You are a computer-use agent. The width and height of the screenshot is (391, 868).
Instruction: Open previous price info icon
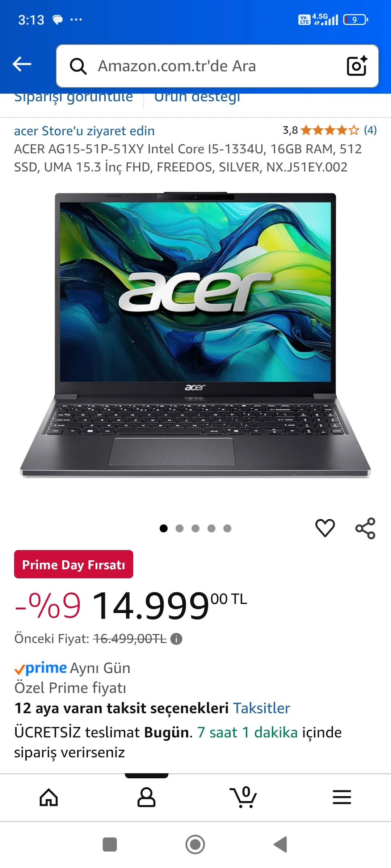[x=176, y=639]
